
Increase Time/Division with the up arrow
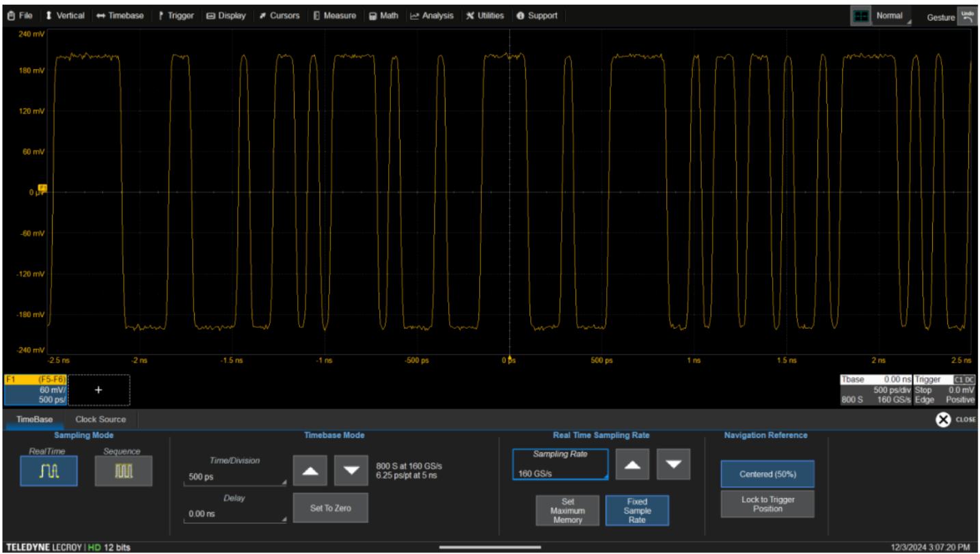pyautogui.click(x=310, y=470)
